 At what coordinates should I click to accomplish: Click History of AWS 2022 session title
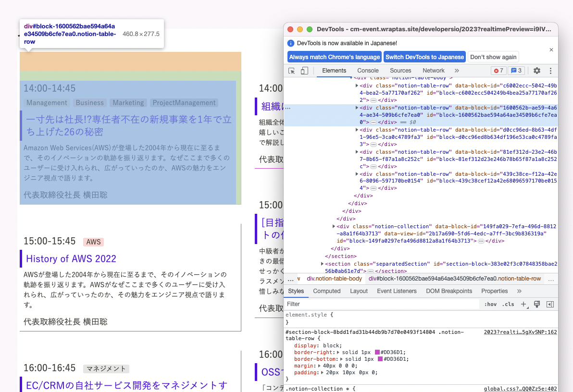click(x=71, y=258)
